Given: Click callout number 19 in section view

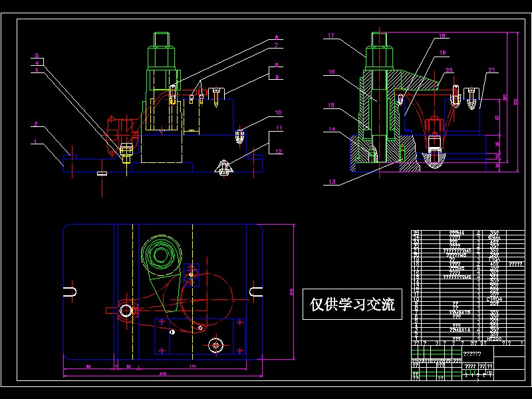Looking at the screenshot, I should (442, 53).
